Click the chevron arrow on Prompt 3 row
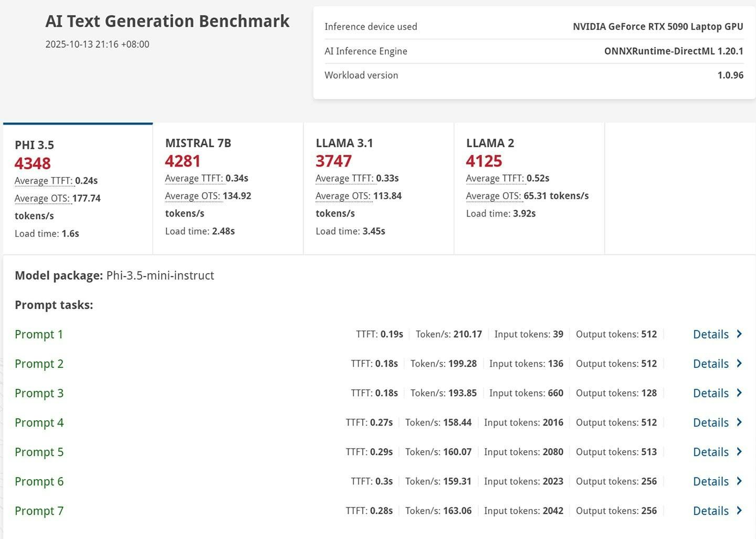Screen dimensions: 756x539 pos(739,392)
